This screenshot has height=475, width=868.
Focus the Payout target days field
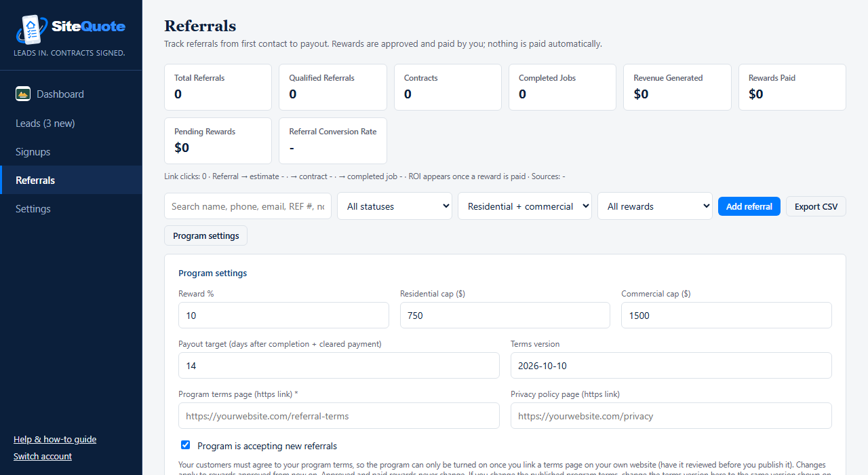[339, 366]
